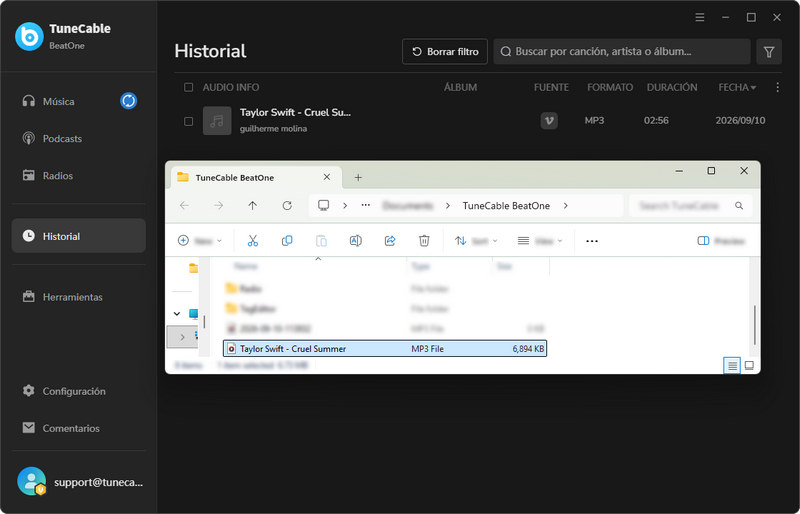Expand the collapsed navigation pane item chevron
800x514 pixels.
click(x=182, y=337)
